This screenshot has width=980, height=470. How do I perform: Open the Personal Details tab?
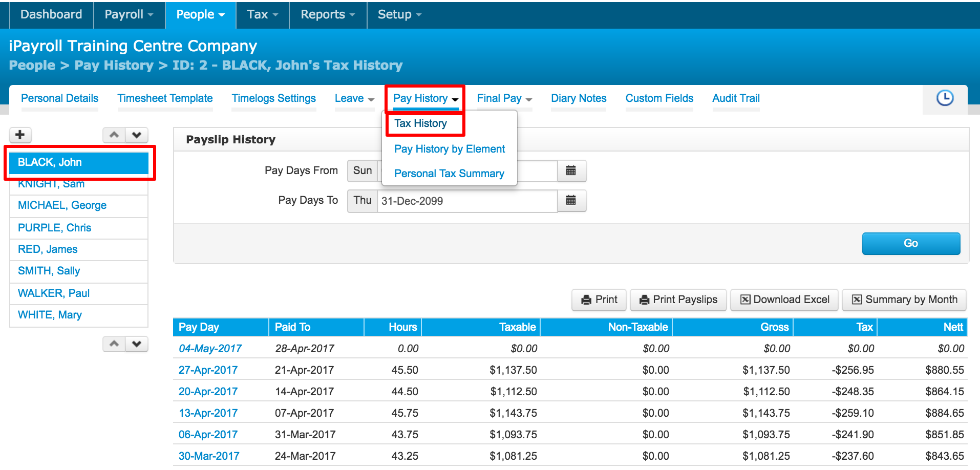[59, 98]
